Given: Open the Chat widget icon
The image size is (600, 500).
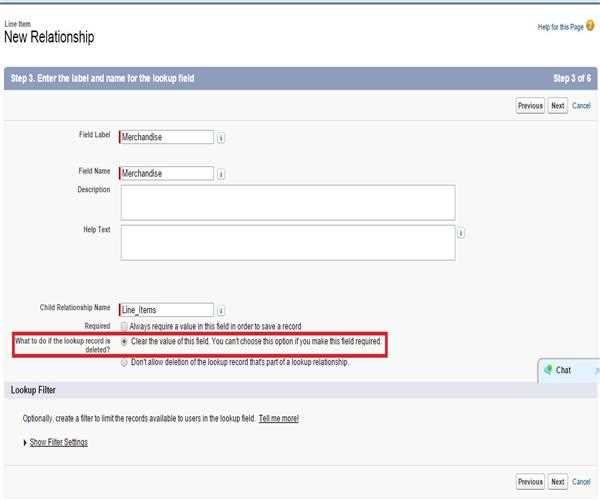Looking at the screenshot, I should 547,370.
